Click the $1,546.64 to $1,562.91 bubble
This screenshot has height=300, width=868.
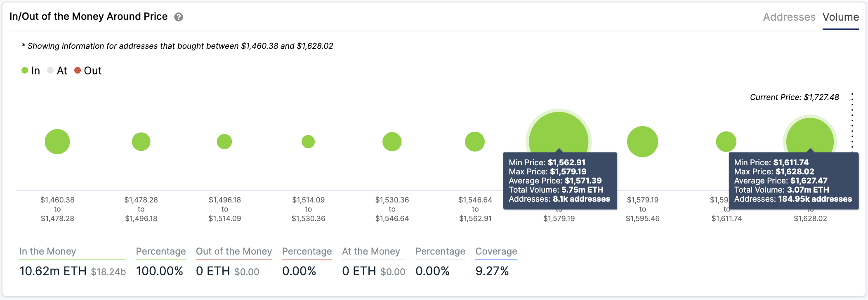coord(475,142)
